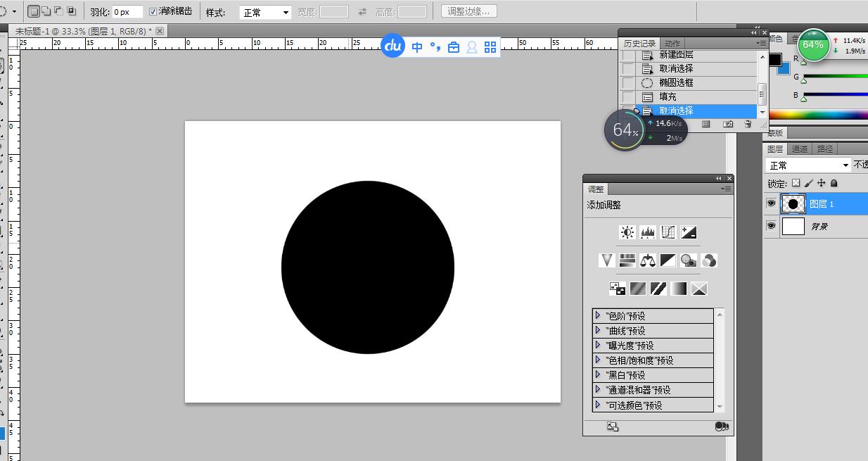Image resolution: width=868 pixels, height=461 pixels.
Task: Add a Levels adjustment from the panel
Action: point(647,232)
